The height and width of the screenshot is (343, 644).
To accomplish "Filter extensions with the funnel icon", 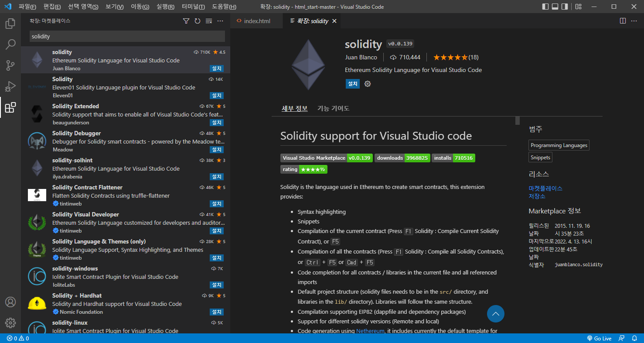I will pyautogui.click(x=186, y=21).
